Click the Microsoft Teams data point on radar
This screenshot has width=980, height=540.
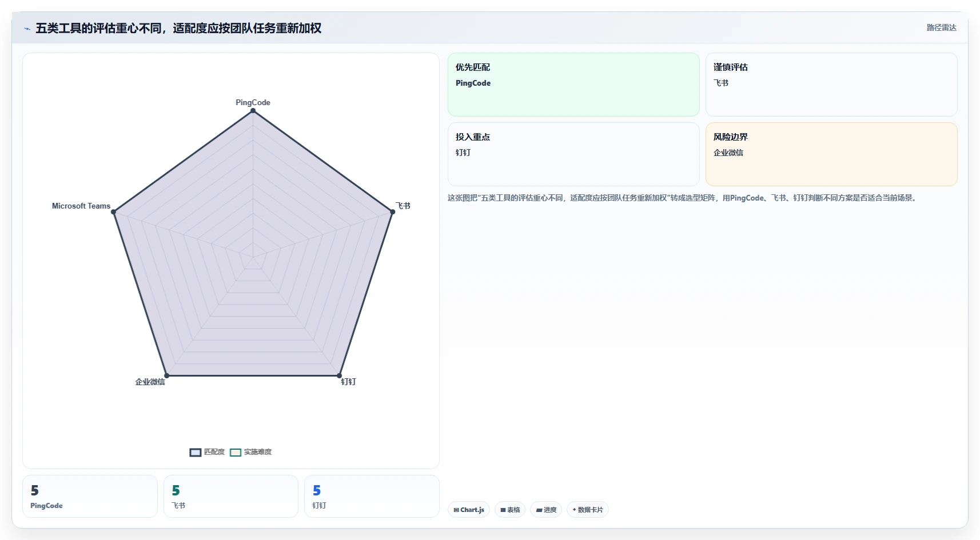(x=114, y=212)
